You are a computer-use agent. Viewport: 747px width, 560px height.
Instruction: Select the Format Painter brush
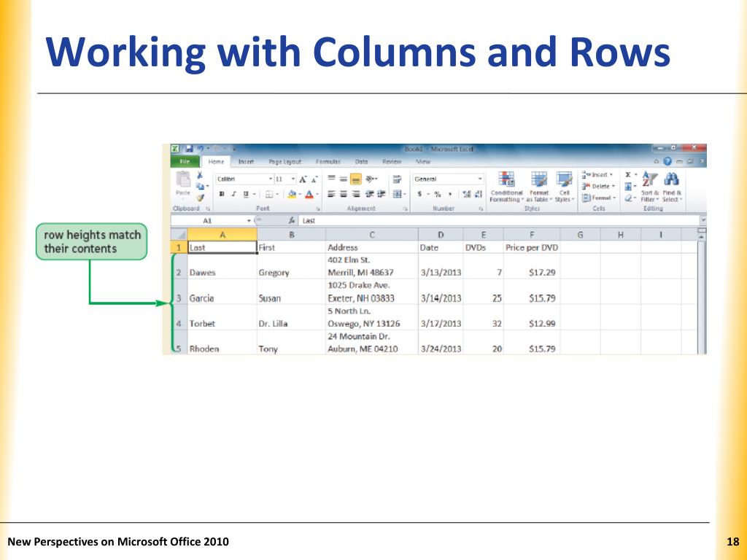coord(199,197)
